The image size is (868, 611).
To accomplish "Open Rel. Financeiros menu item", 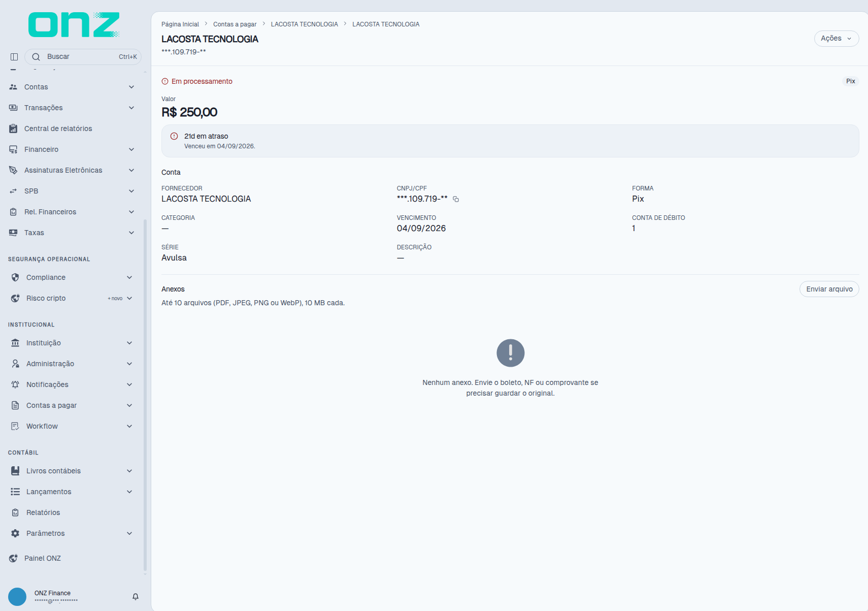I will point(71,212).
